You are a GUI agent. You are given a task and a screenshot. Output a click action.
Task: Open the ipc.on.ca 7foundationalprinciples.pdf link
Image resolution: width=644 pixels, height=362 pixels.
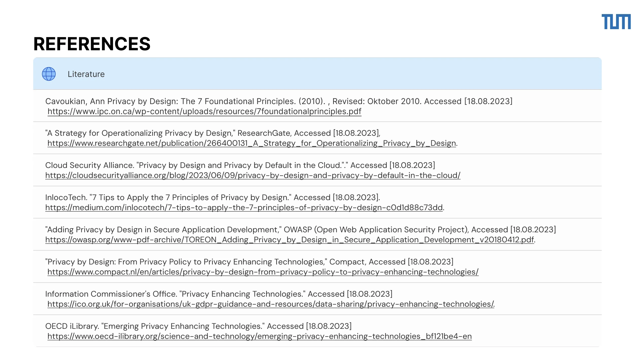204,111
